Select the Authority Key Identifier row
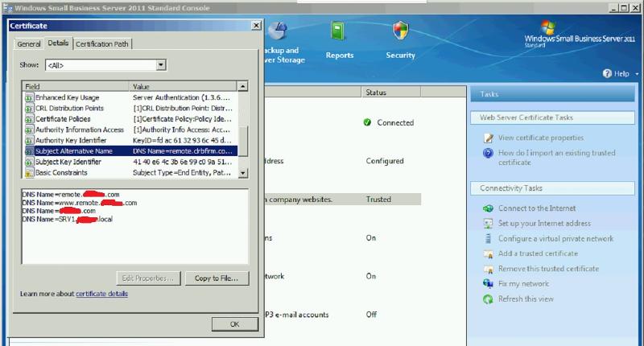The width and height of the screenshot is (644, 346). pyautogui.click(x=130, y=140)
